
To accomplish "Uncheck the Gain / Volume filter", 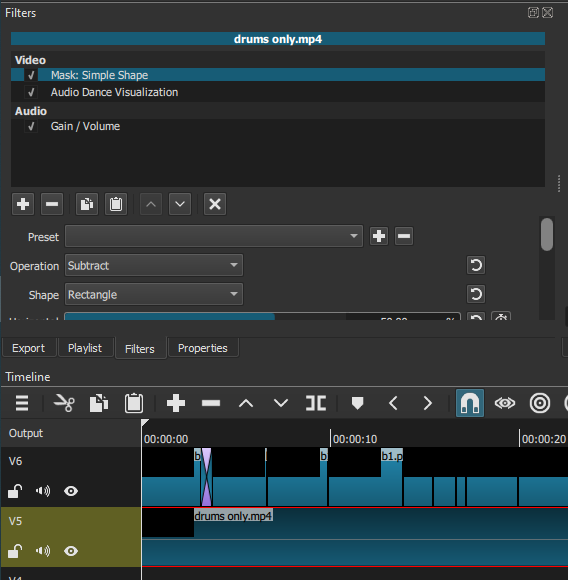I will pos(31,127).
